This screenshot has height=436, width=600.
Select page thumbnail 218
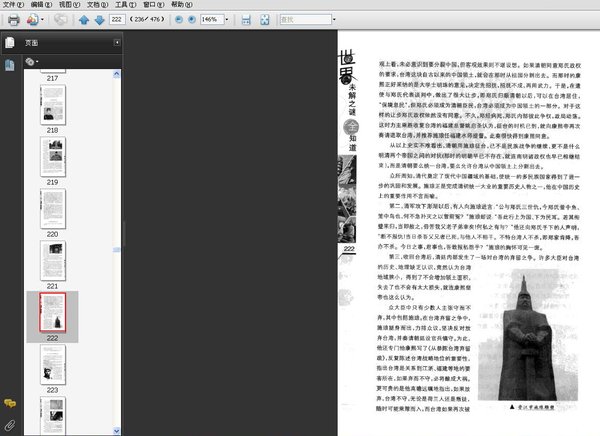pyautogui.click(x=53, y=105)
